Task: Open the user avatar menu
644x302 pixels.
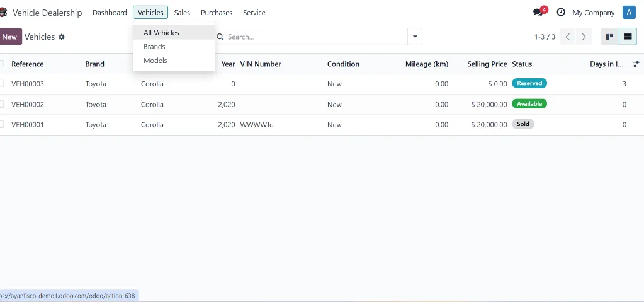Action: (x=629, y=13)
